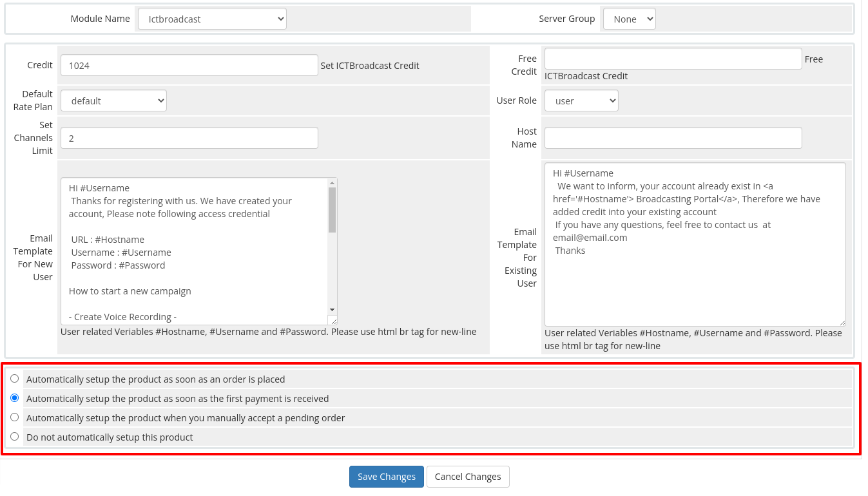868x496 pixels.
Task: Open the Module Name dropdown
Action: tap(212, 19)
